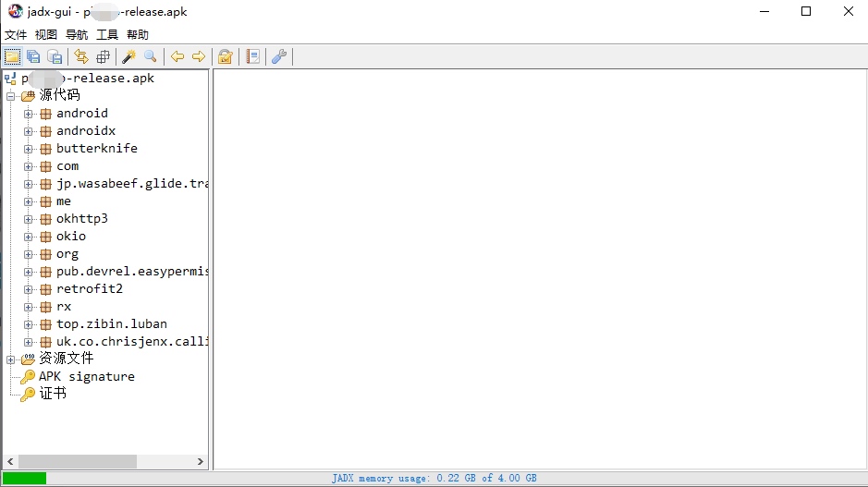
Task: Expand the com package node
Action: (29, 166)
